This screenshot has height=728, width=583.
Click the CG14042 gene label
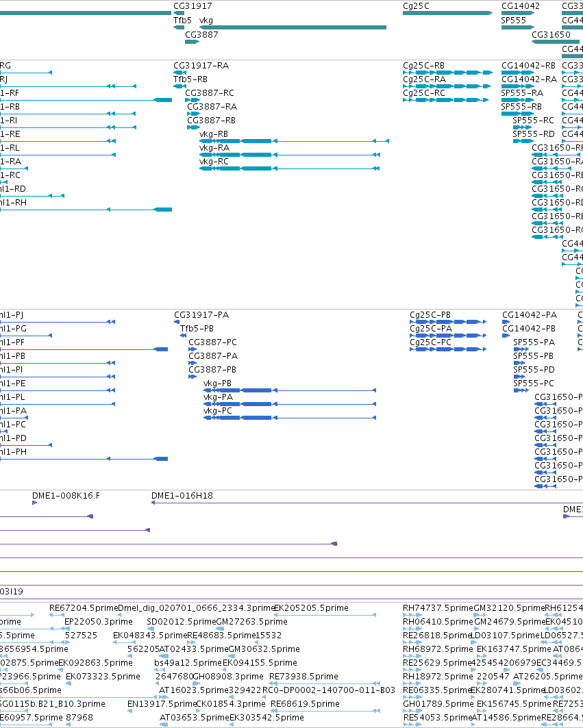(521, 6)
